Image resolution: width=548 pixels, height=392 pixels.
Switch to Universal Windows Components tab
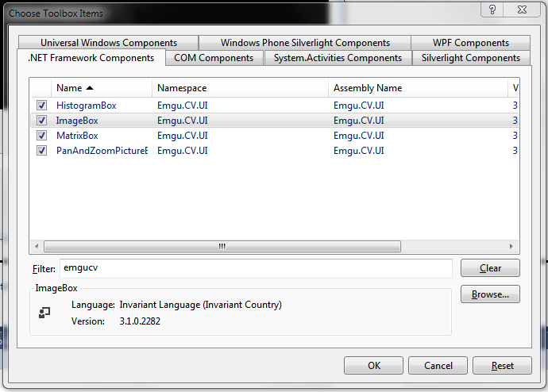click(x=109, y=43)
